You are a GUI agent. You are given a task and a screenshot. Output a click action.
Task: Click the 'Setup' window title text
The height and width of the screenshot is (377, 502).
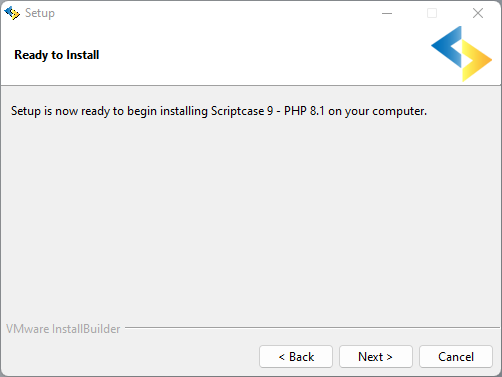point(40,13)
